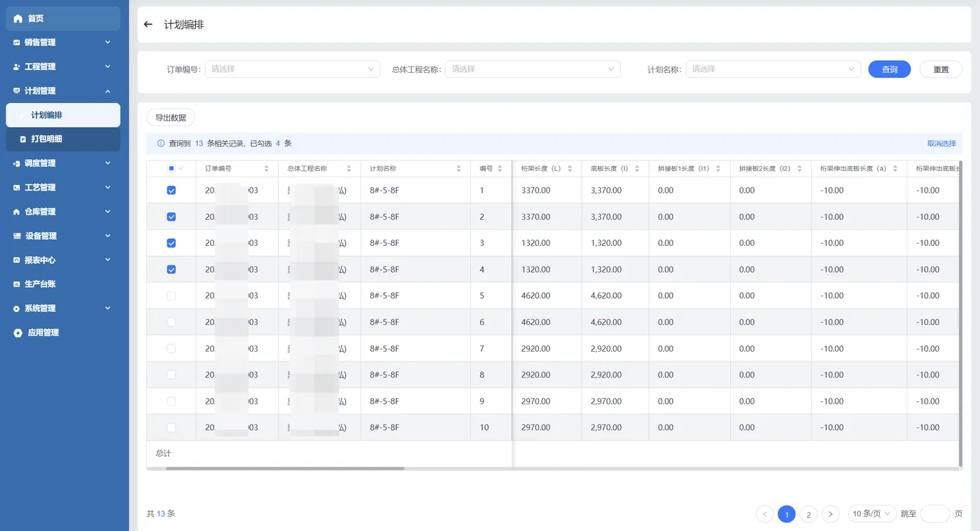The width and height of the screenshot is (980, 531).
Task: Select the 计划编排 submenu item
Action: [63, 116]
